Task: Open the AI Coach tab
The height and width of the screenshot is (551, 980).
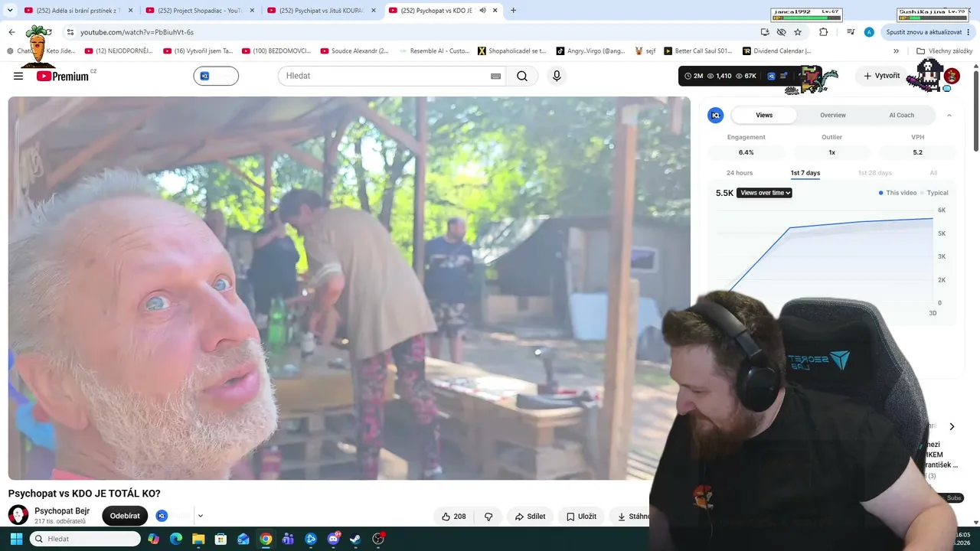Action: pyautogui.click(x=901, y=115)
